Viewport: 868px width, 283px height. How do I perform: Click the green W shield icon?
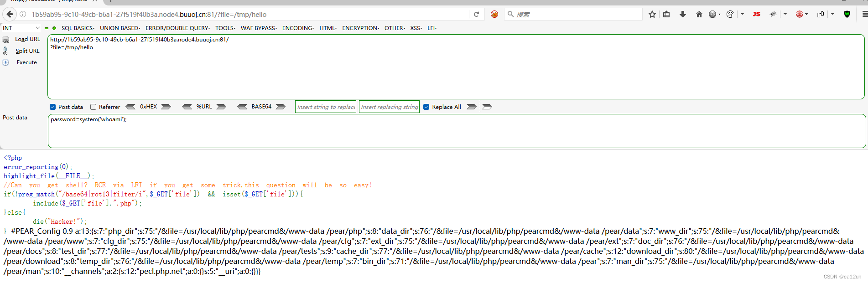847,14
